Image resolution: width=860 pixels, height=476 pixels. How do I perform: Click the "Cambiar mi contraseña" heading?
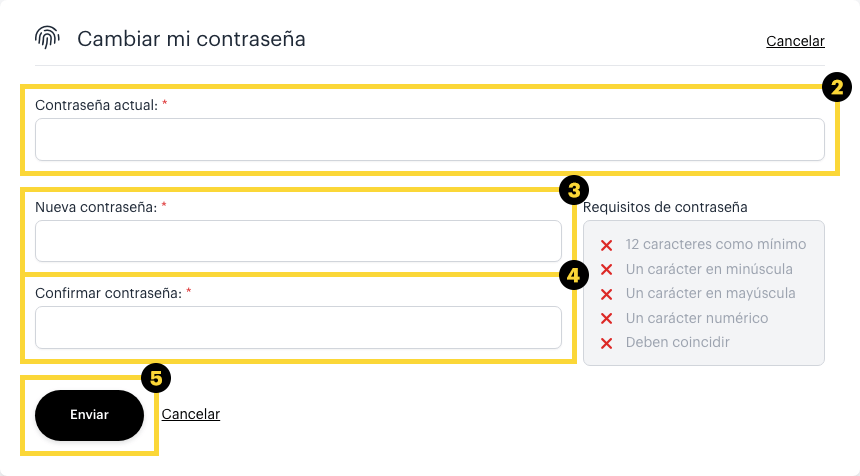(191, 39)
